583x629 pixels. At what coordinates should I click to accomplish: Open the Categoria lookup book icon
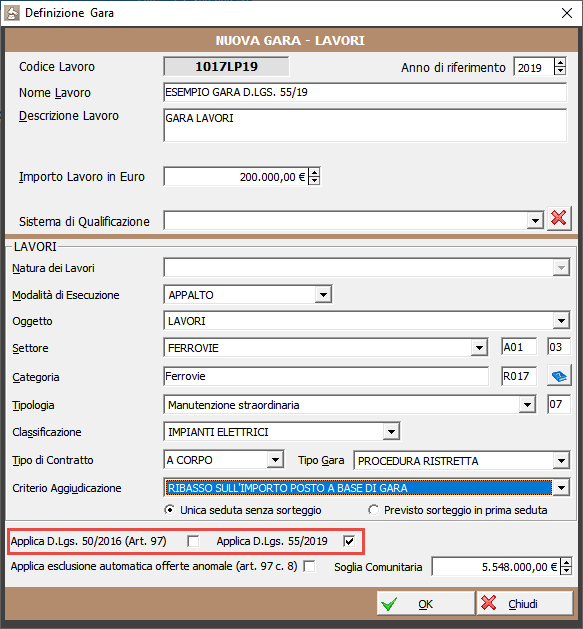[559, 376]
